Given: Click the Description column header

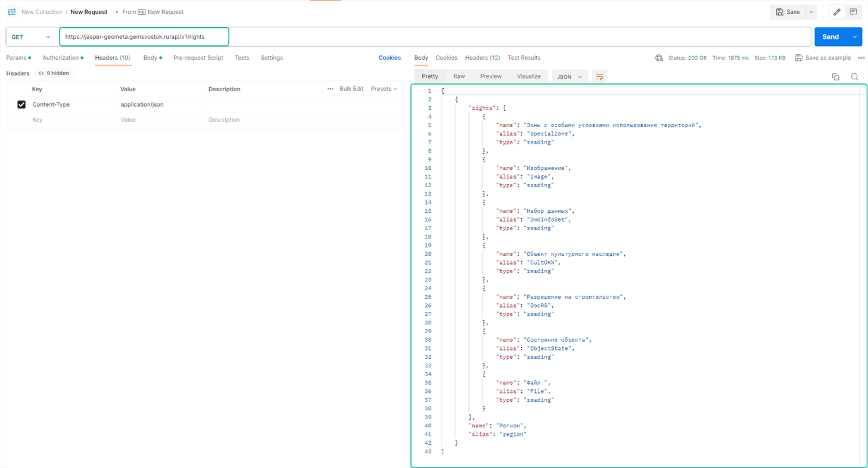Looking at the screenshot, I should [x=225, y=89].
